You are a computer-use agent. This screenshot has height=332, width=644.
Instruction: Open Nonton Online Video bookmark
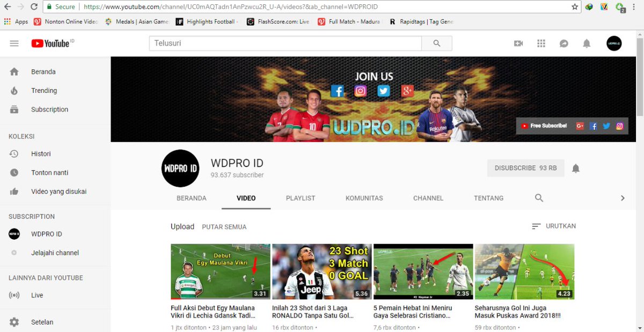pyautogui.click(x=66, y=22)
